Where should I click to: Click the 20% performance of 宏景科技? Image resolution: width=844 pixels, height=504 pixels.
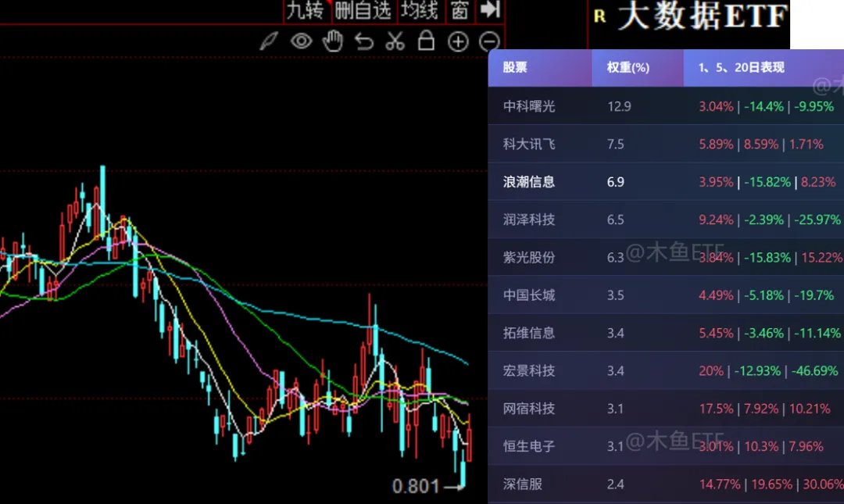tap(711, 370)
